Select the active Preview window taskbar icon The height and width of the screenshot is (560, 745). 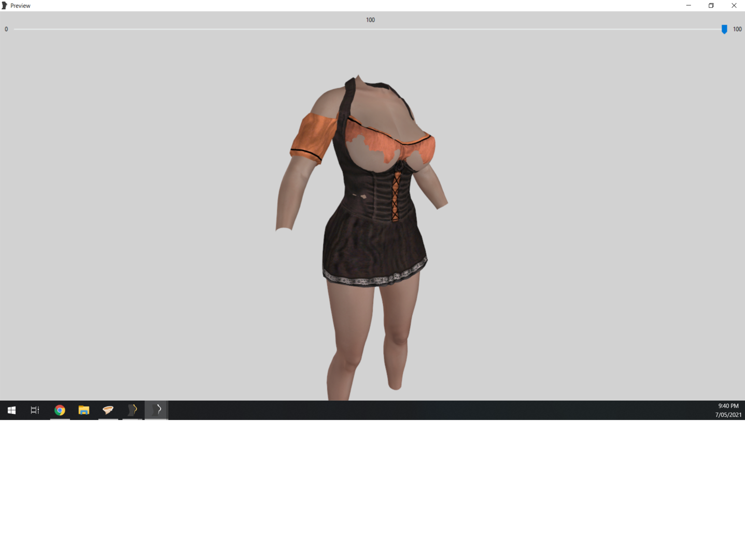(156, 410)
